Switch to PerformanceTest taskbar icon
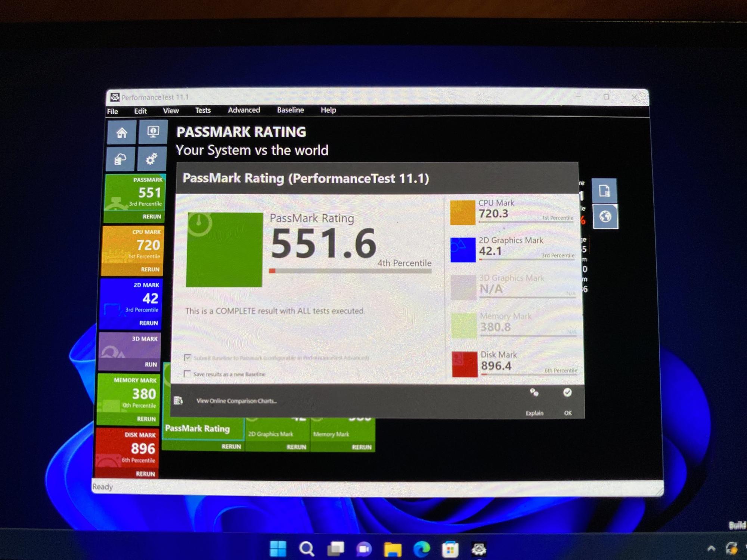The image size is (747, 560). point(479,549)
